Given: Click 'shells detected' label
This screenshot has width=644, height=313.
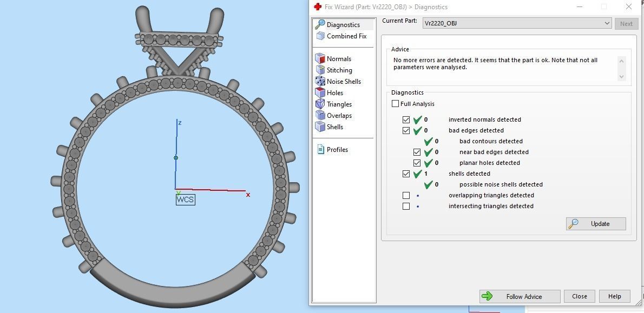Looking at the screenshot, I should 469,174.
